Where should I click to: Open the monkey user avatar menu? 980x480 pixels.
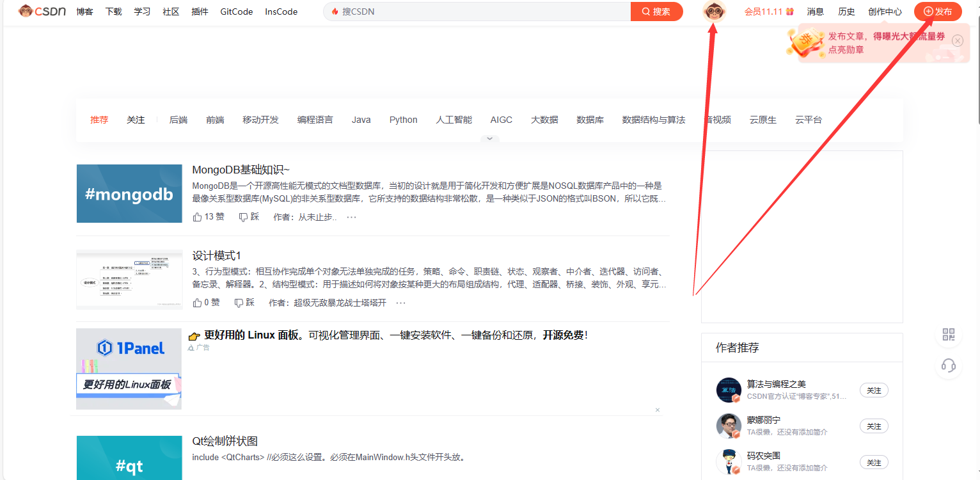[714, 12]
